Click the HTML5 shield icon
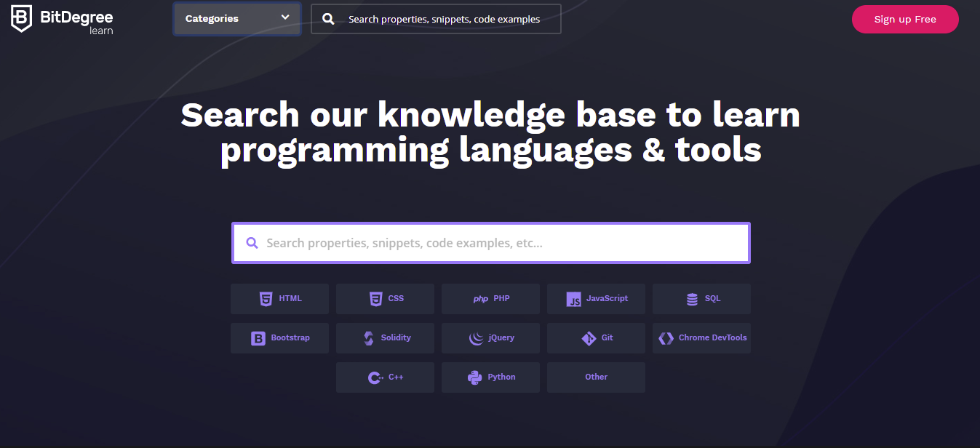Screen dimensions: 980x448 coord(266,299)
